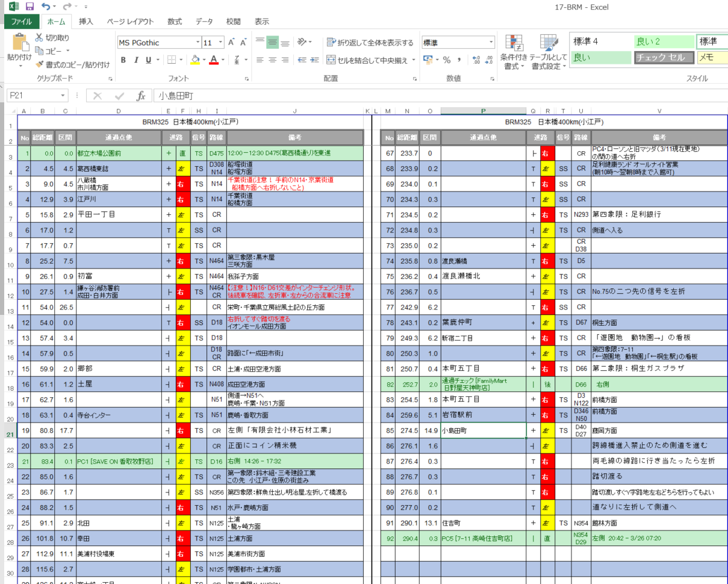Open the font color dropdown arrow
Screen dimensions: 728x584
(x=222, y=60)
